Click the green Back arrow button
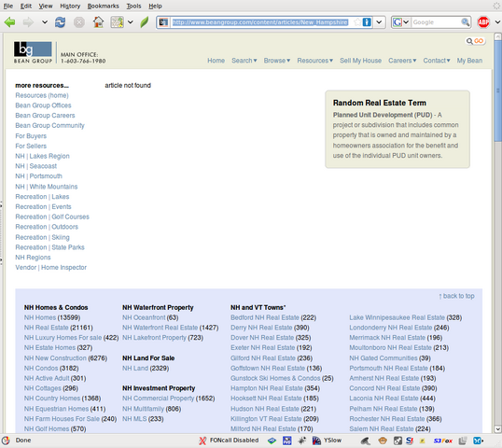 (x=10, y=22)
